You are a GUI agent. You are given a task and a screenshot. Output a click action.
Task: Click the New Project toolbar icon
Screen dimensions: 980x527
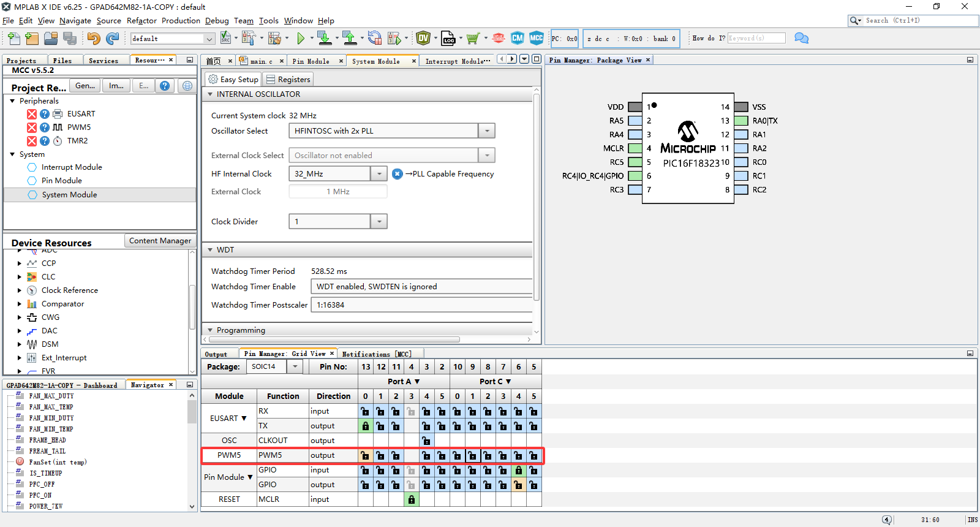32,39
